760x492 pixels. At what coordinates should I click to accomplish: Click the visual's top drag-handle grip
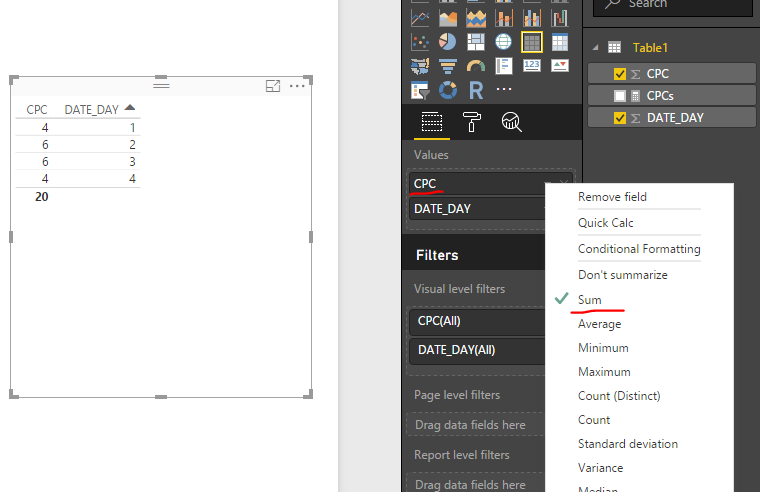tap(161, 86)
